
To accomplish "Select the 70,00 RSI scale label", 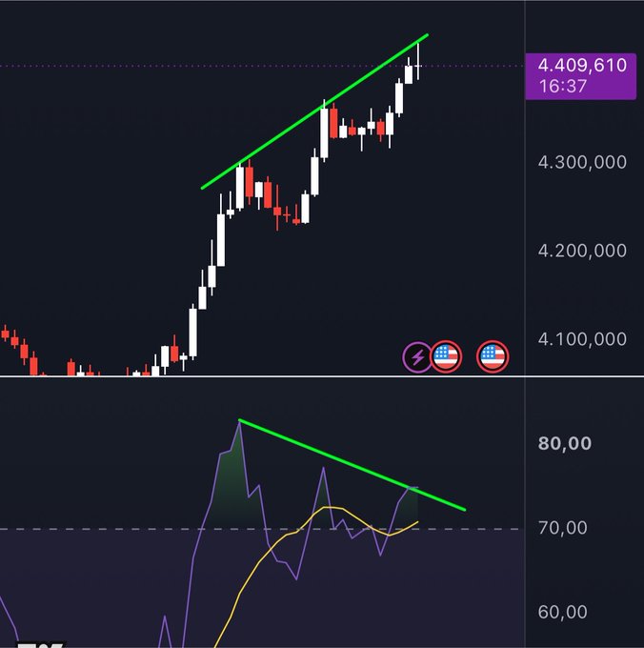I will (562, 528).
